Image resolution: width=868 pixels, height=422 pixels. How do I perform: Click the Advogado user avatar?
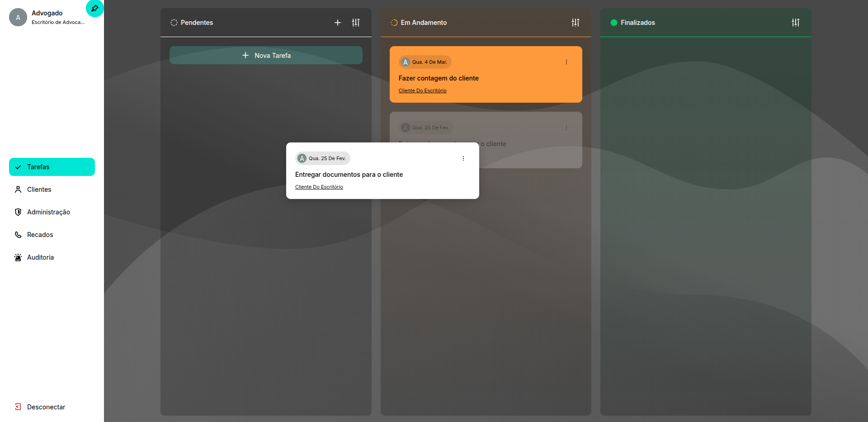(18, 17)
